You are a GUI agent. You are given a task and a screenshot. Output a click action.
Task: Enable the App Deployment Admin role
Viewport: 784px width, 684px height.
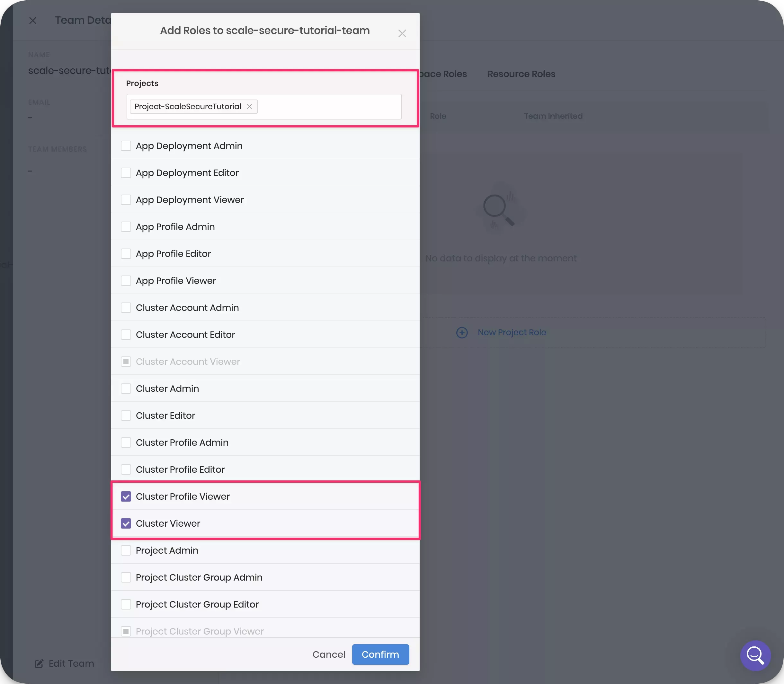(x=126, y=145)
